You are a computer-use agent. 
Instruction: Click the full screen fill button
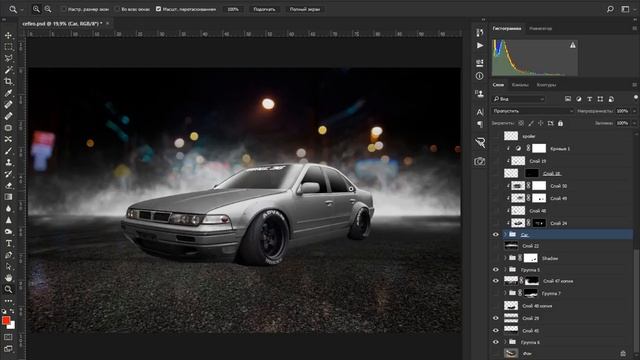tap(304, 9)
